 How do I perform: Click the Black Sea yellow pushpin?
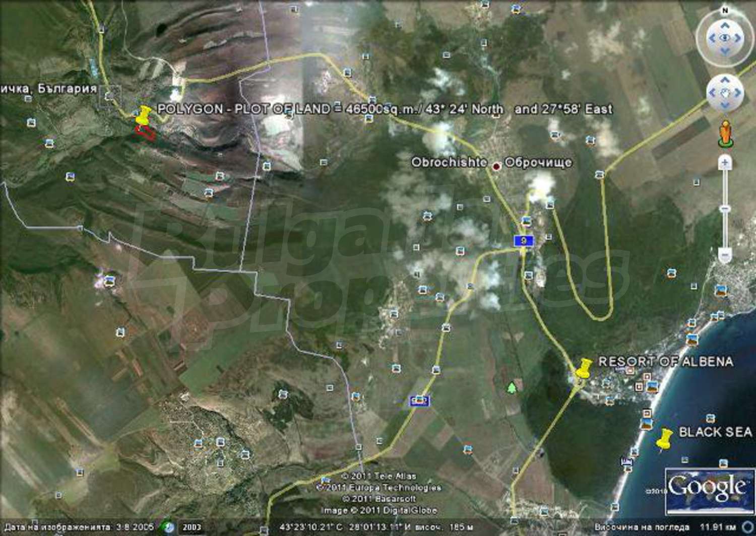[x=665, y=439]
